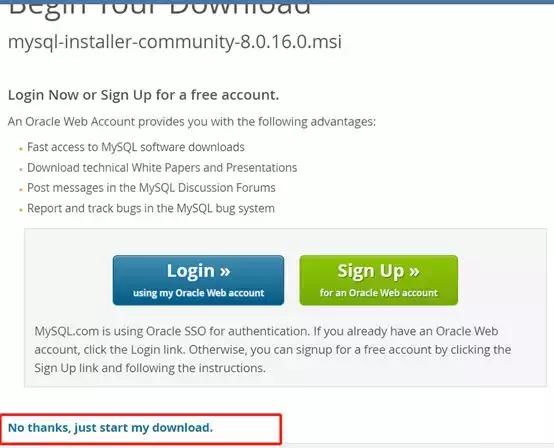Click "Download technical White Papers and Presentations" item
Viewport: 554px width, 448px height.
[162, 167]
